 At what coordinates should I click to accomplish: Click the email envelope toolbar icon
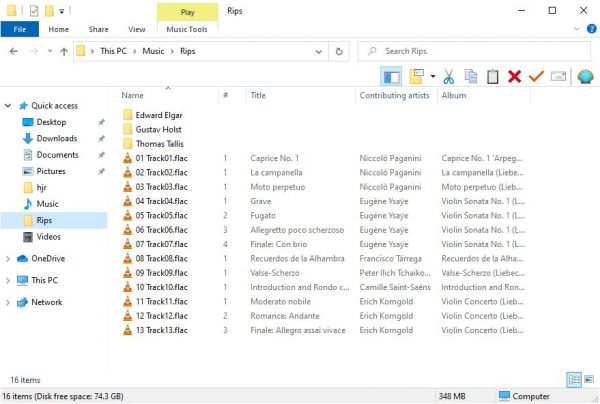click(558, 77)
